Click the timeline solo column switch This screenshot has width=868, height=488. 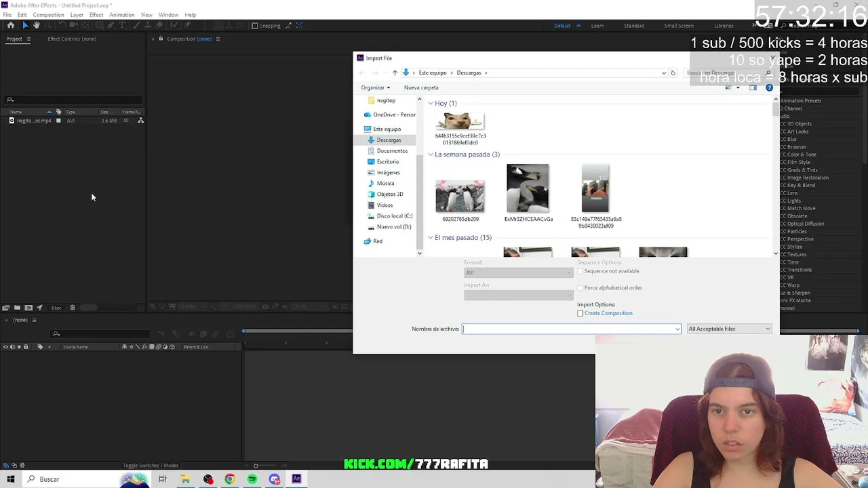click(x=19, y=347)
